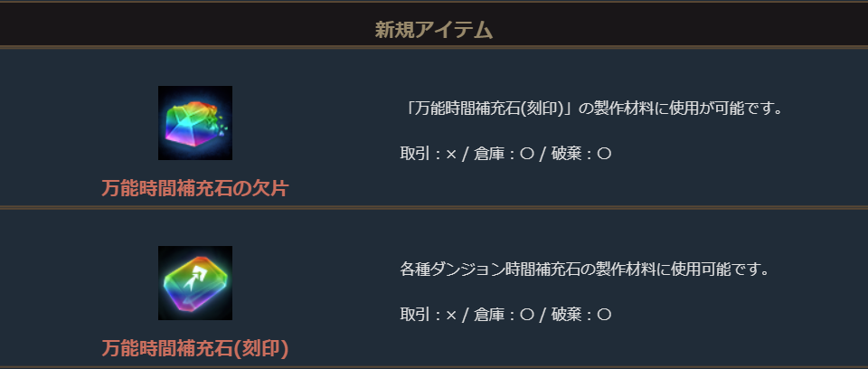The width and height of the screenshot is (868, 369).
Task: Click the 新規アイテム section header
Action: point(434,30)
